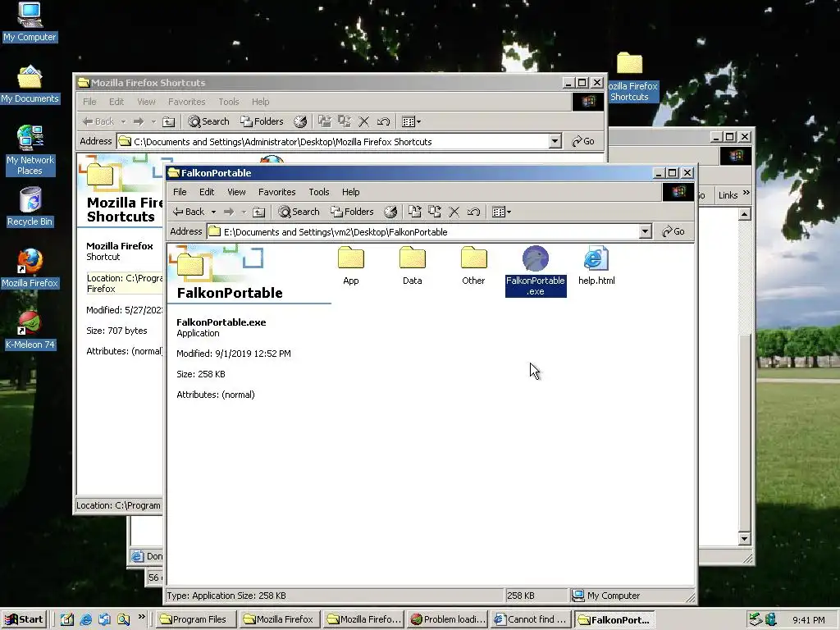Select My Documents desktop icon
This screenshot has width=840, height=630.
(30, 84)
